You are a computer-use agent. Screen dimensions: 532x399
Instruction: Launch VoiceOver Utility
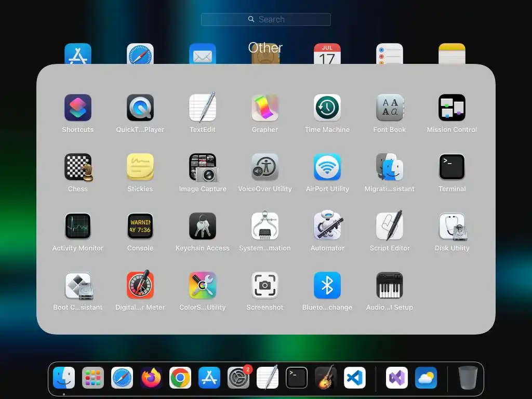(265, 167)
